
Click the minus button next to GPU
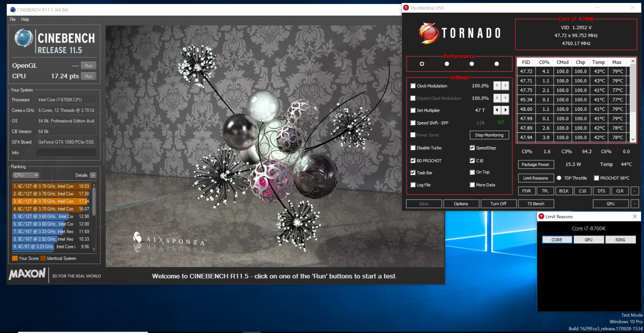tap(635, 204)
